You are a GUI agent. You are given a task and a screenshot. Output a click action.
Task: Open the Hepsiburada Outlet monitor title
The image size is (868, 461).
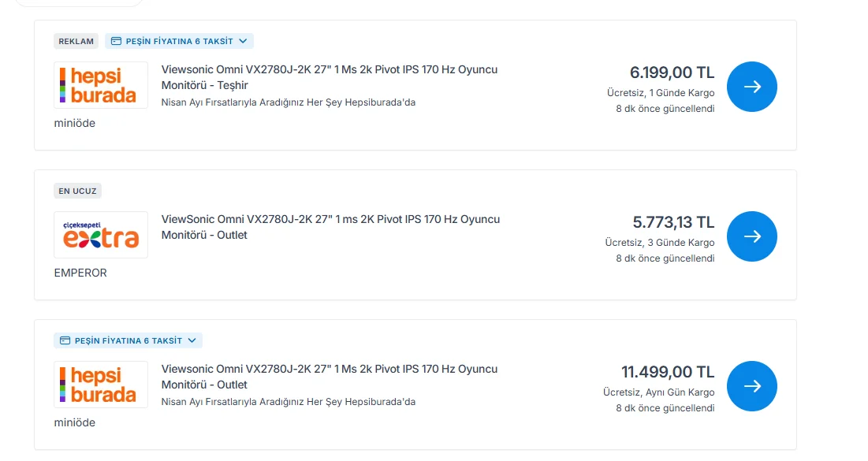point(329,377)
